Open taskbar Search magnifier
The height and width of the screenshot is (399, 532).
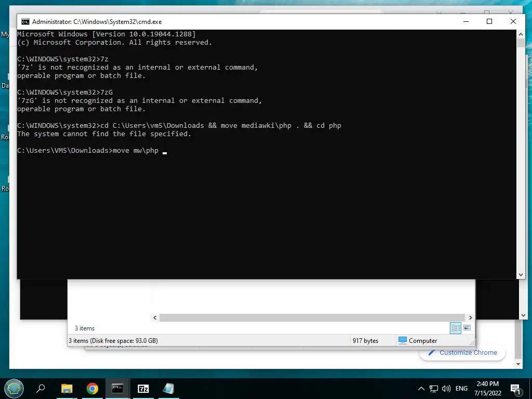[x=41, y=388]
